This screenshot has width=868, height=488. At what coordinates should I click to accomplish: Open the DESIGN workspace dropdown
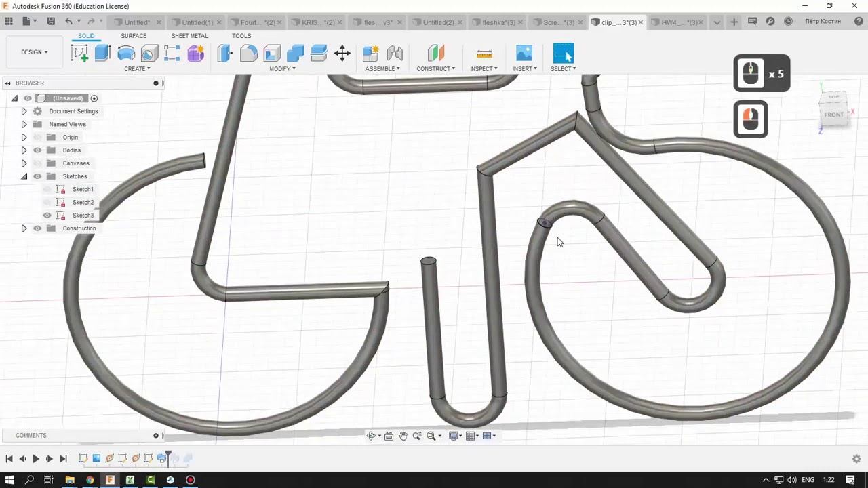click(x=34, y=52)
